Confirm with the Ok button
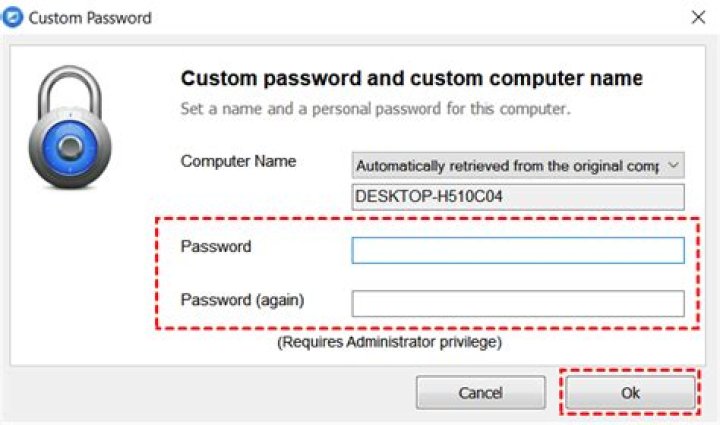 [630, 393]
